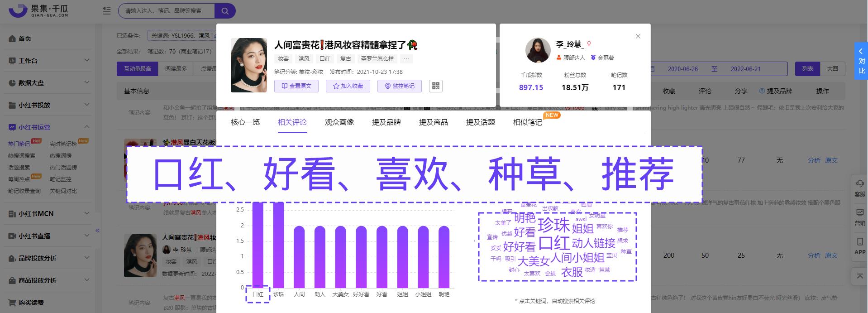Screen dimensions: 868x313
Task: Switch to 列表 list view
Action: 807,69
